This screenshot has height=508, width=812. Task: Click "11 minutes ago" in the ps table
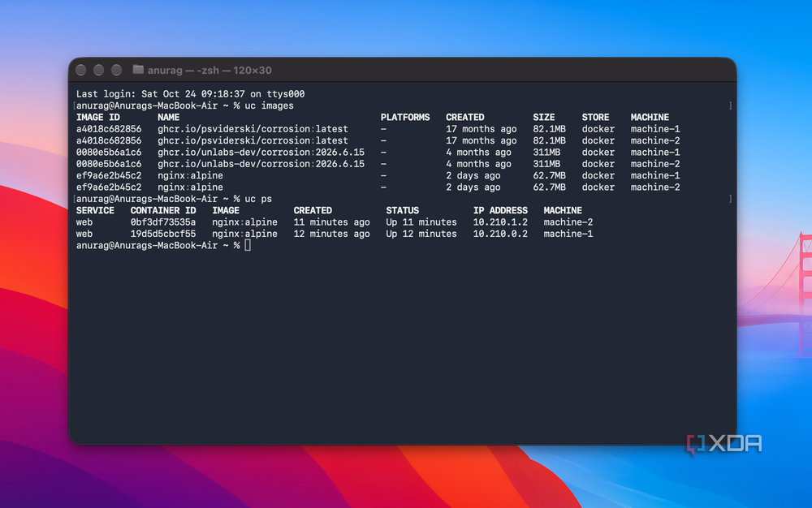(x=331, y=222)
